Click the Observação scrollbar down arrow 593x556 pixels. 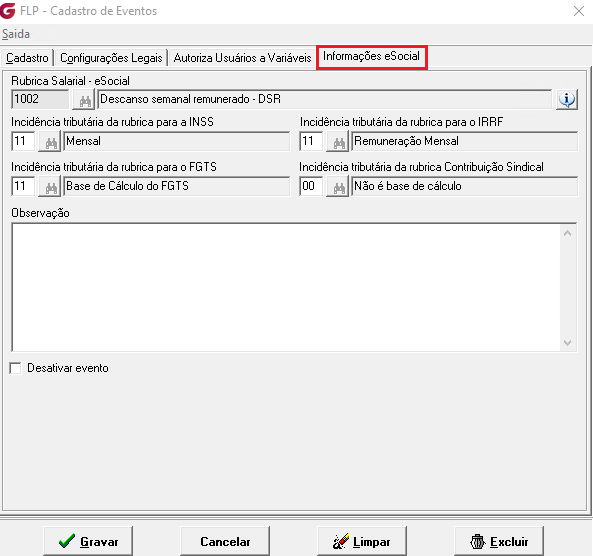(x=567, y=343)
